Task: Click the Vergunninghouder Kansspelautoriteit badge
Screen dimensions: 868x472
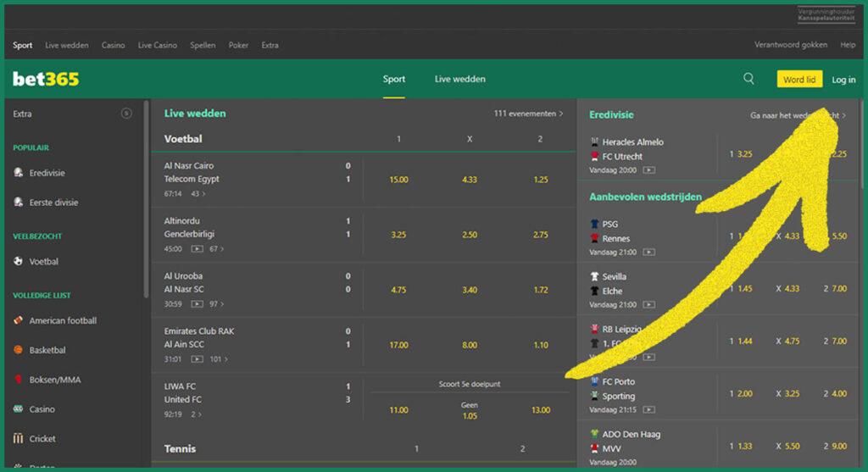Action: click(x=826, y=14)
